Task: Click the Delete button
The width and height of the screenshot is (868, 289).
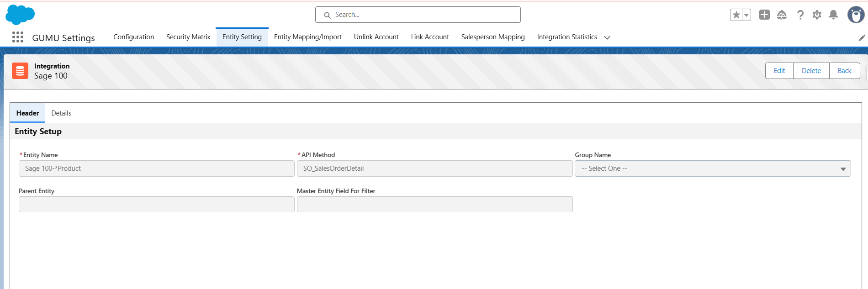Action: pyautogui.click(x=811, y=71)
